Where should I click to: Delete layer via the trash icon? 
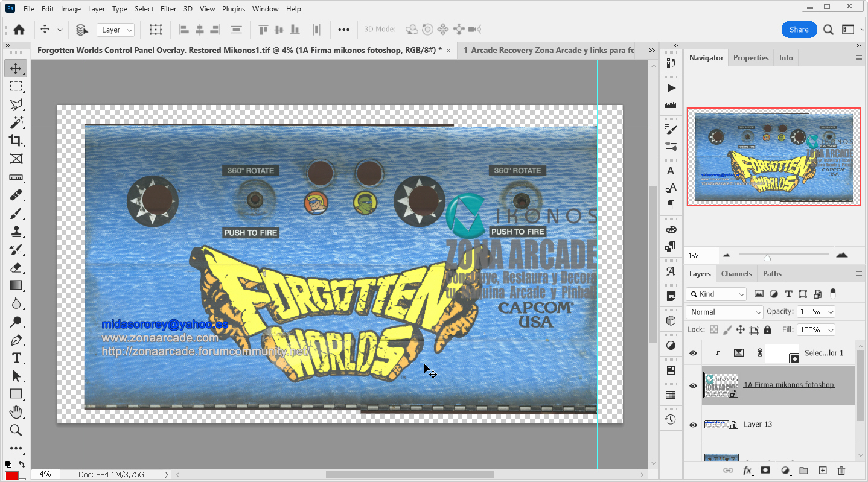841,470
